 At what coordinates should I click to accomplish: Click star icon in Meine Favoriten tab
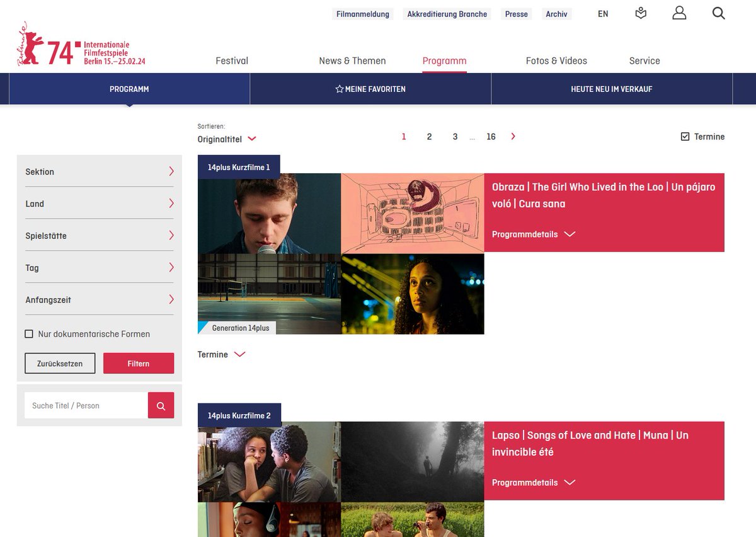pyautogui.click(x=340, y=89)
